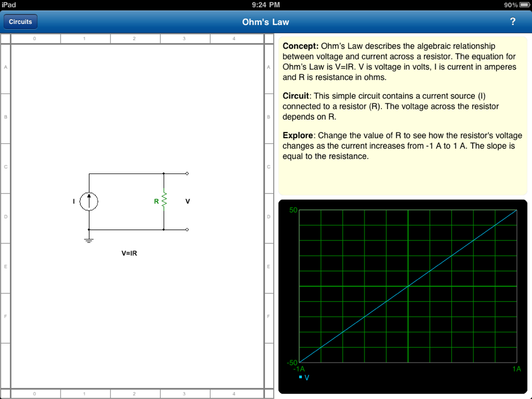Click the Concept heading in description
Screen dimensions: 532x399
301,46
